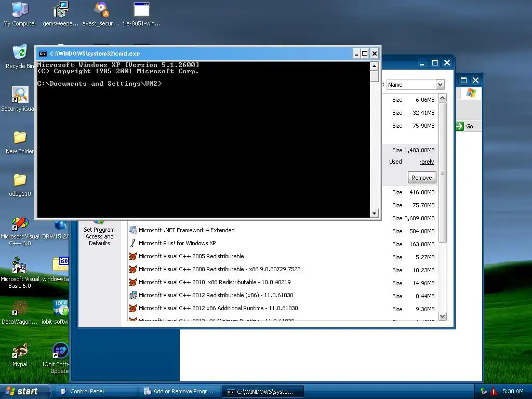
Task: Click Visual C++ 2012 Redistributable (x86) icon
Action: point(133,295)
